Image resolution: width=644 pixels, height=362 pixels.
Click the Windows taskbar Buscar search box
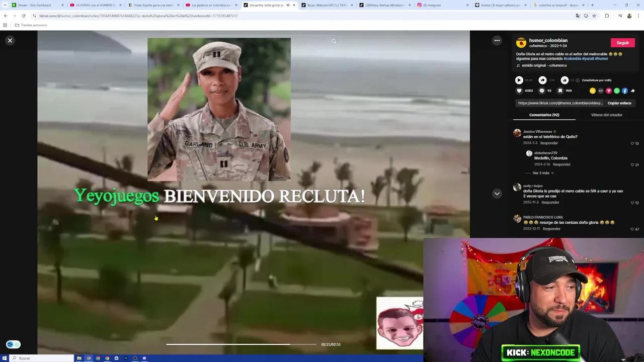click(42, 358)
